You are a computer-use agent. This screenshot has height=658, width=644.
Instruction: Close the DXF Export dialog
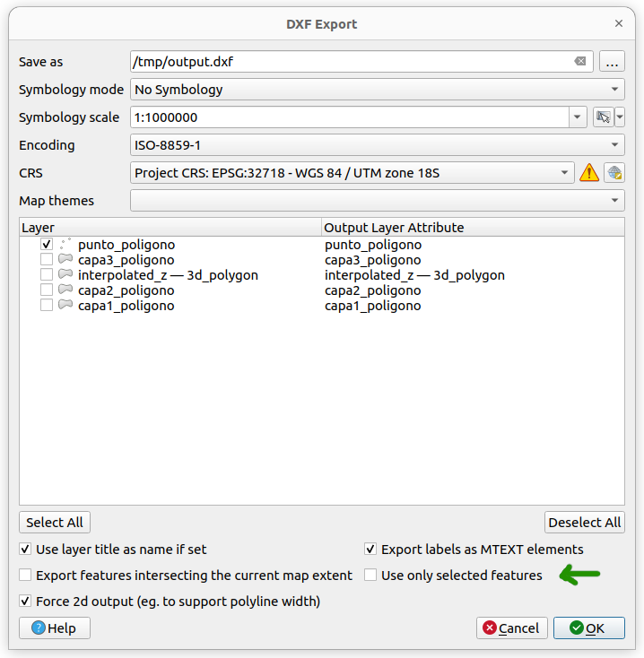[618, 23]
